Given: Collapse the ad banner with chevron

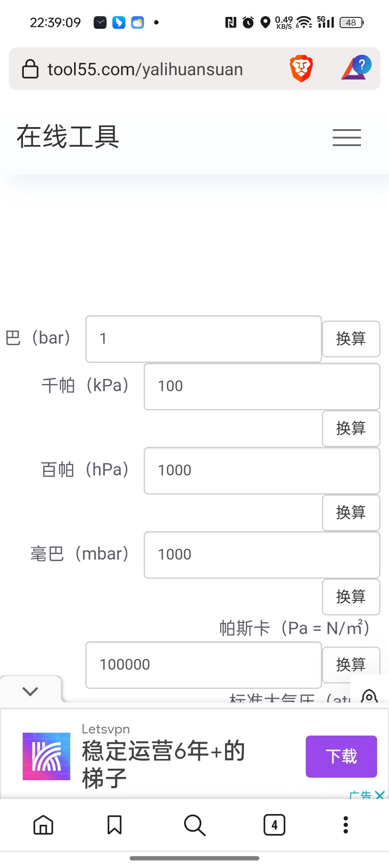Looking at the screenshot, I should [30, 691].
